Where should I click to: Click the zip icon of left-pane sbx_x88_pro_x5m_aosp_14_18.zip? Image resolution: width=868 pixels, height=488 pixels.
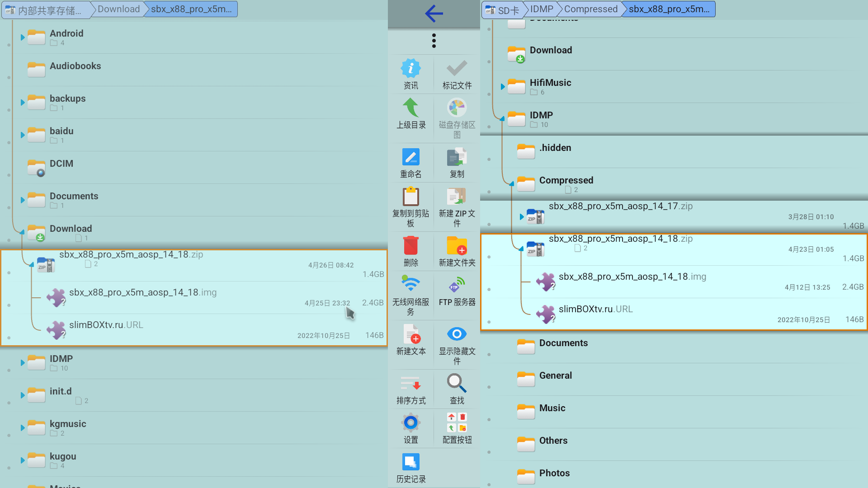click(46, 265)
